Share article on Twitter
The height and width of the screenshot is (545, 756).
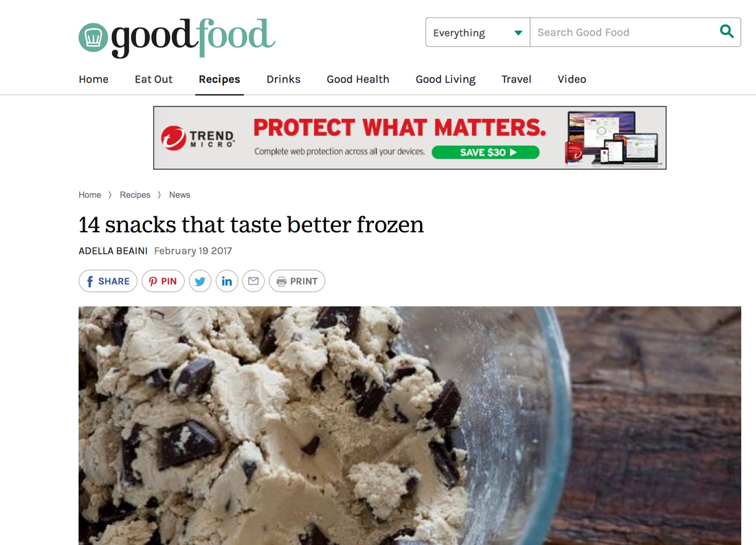pyautogui.click(x=200, y=281)
